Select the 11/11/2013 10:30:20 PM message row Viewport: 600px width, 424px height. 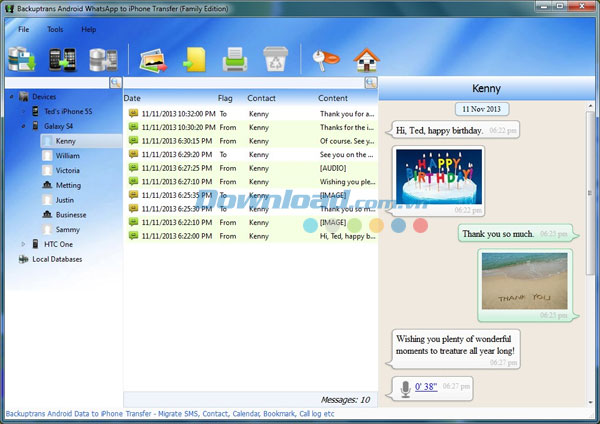251,127
